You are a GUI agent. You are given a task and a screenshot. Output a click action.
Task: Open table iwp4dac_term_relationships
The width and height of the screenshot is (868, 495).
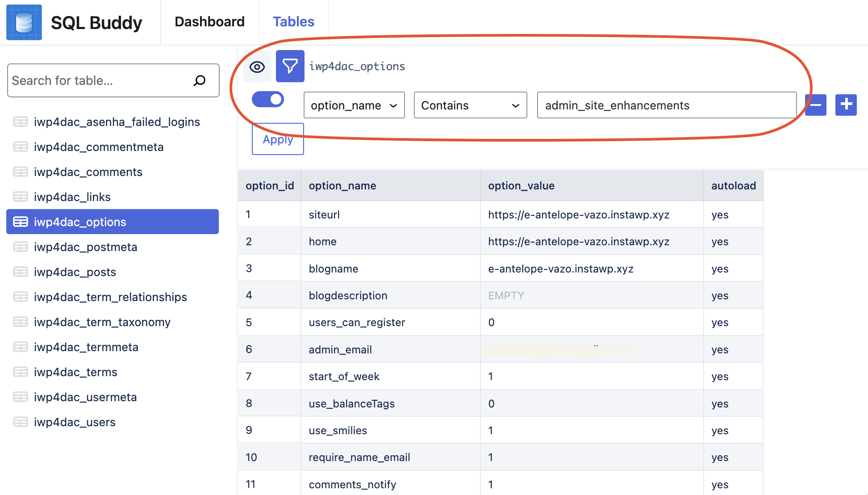click(x=113, y=297)
